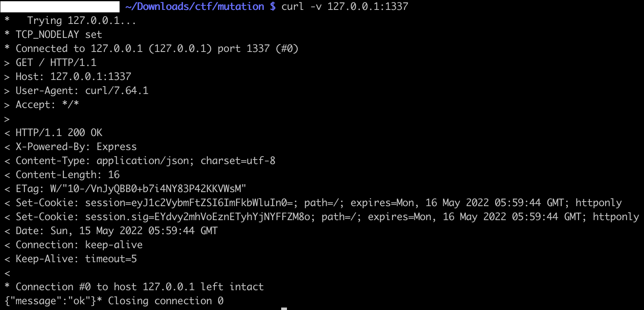Click the Content-Type application/json line
Viewport: 644px width, 310px height.
146,161
